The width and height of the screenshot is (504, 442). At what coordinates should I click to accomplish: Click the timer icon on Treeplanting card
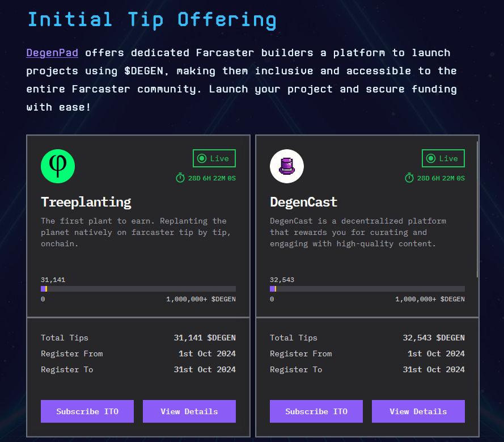pyautogui.click(x=180, y=178)
